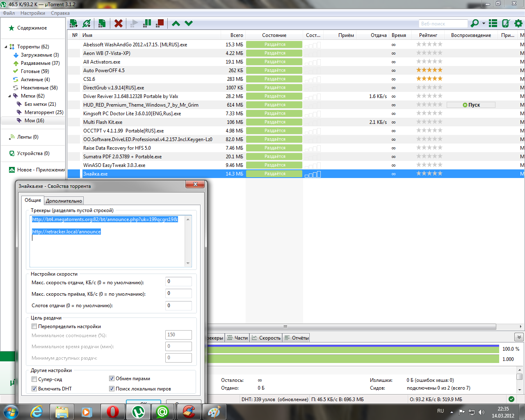Open Opera browser from the taskbar
This screenshot has height=420, width=525.
pos(112,412)
